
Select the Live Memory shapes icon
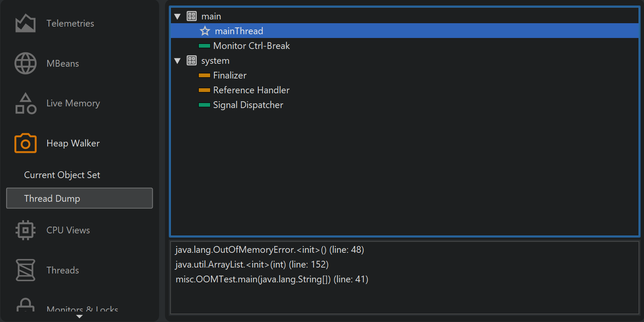[x=25, y=103]
